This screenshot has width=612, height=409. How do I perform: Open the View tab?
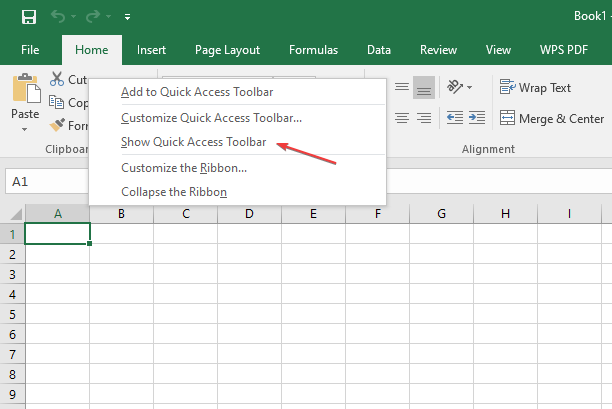point(498,50)
